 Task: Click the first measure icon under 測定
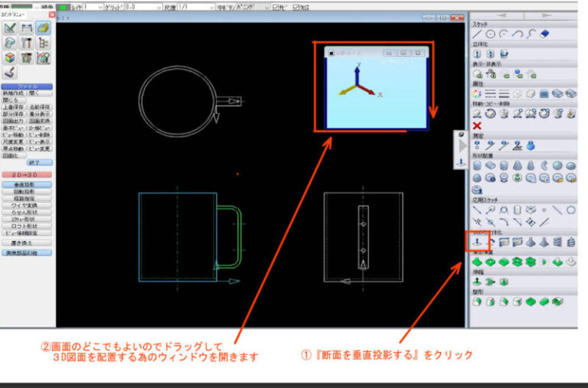tap(477, 145)
